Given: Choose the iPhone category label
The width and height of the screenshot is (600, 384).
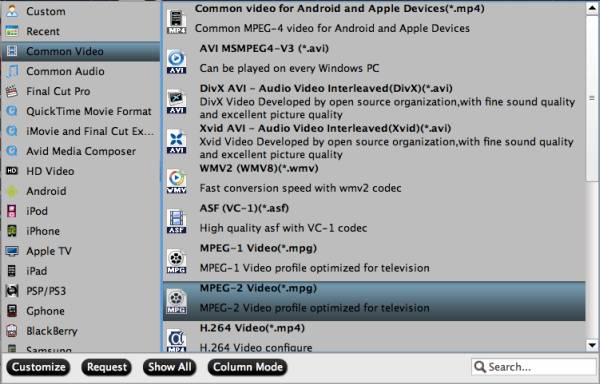Looking at the screenshot, I should (x=43, y=231).
